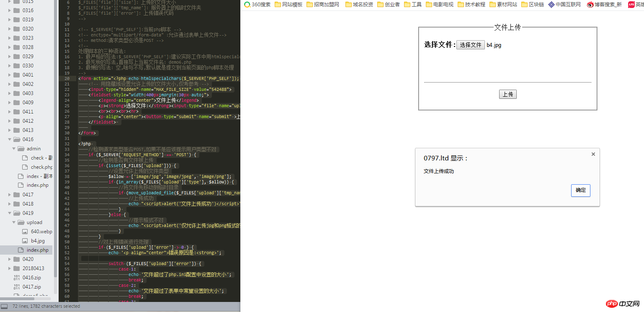The height and width of the screenshot is (312, 644).
Task: Open the 创业者 bookmark folder
Action: [389, 5]
